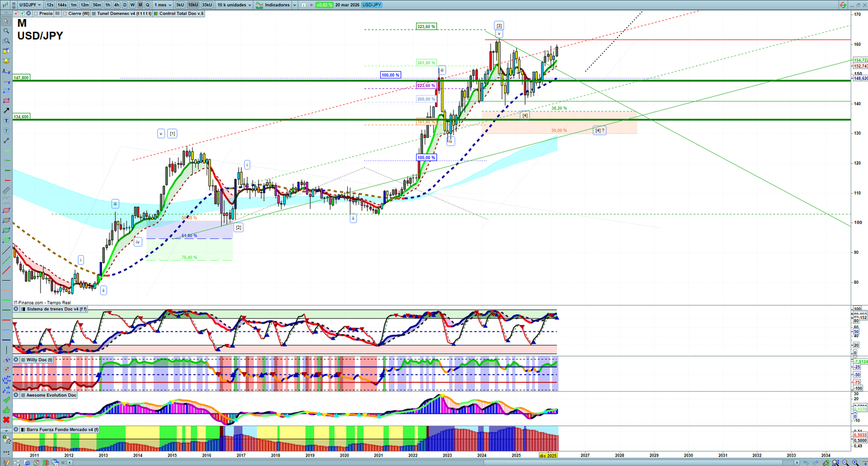The width and height of the screenshot is (868, 466).
Task: Select the arrow cursor tool
Action: click(6, 21)
